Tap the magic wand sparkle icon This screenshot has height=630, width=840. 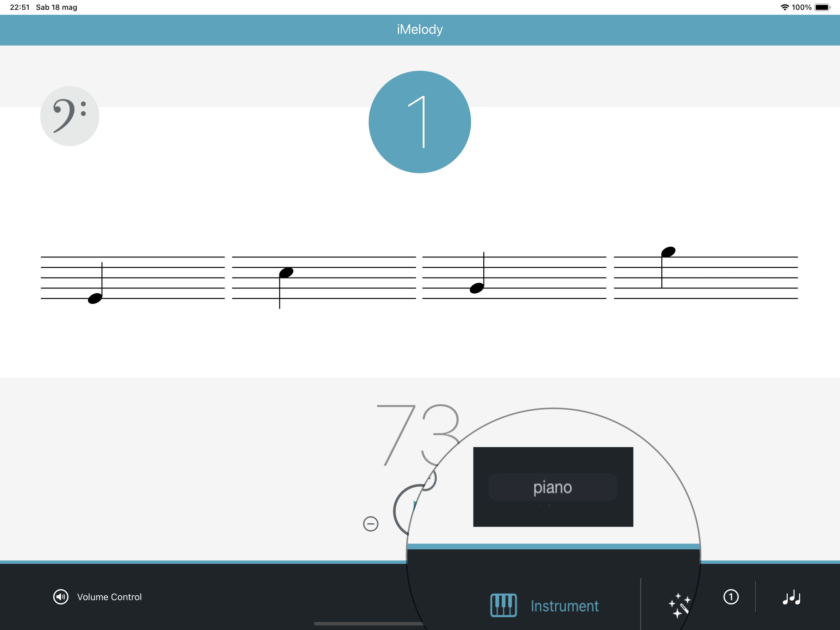point(680,605)
